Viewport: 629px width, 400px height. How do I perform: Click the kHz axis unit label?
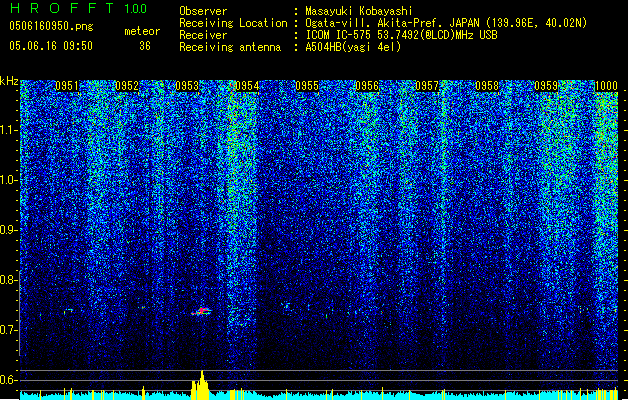[x=9, y=81]
